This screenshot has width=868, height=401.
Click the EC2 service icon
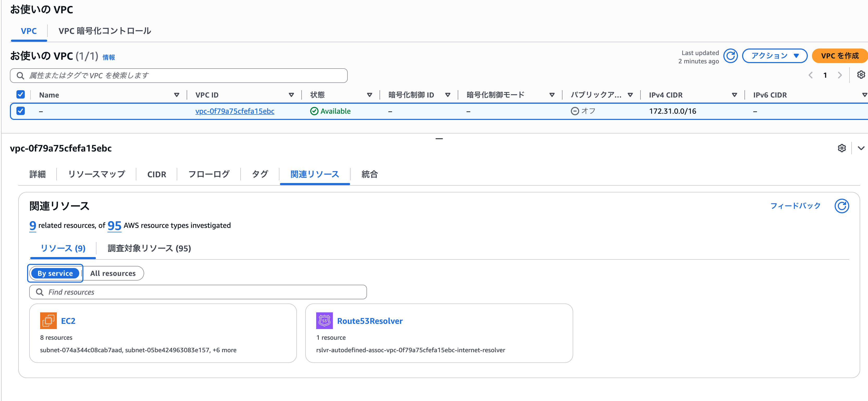[48, 320]
